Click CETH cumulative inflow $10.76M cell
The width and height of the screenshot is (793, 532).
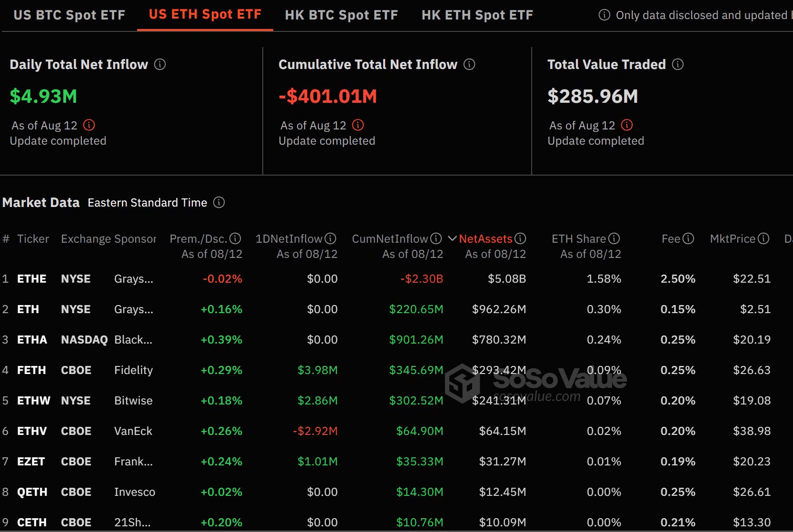click(x=420, y=522)
